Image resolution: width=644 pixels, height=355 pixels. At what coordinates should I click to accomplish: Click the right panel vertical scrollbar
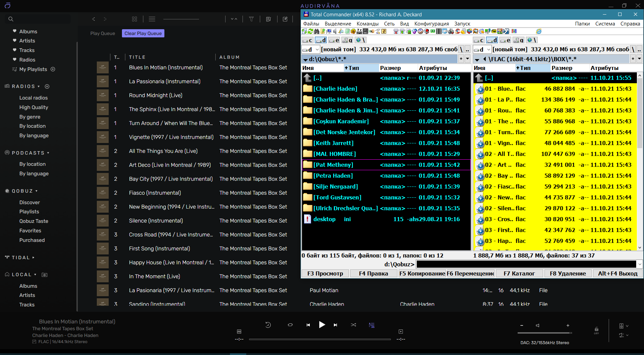click(640, 162)
